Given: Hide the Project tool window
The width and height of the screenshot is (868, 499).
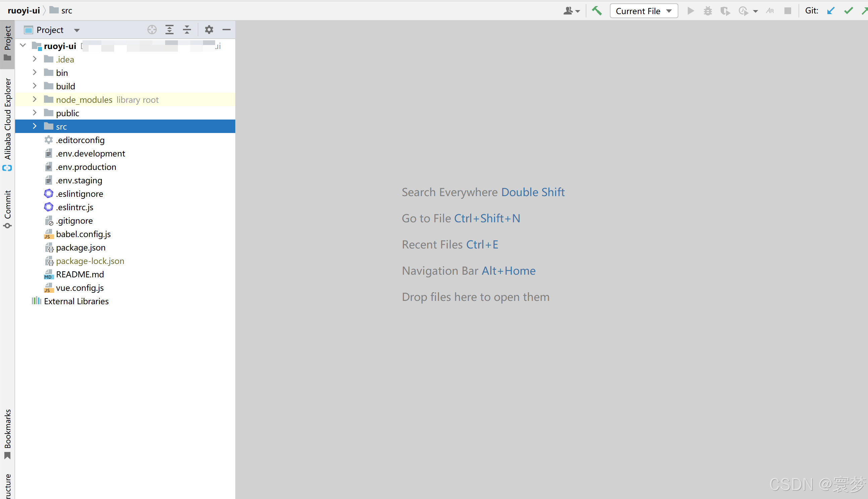Looking at the screenshot, I should coord(227,30).
